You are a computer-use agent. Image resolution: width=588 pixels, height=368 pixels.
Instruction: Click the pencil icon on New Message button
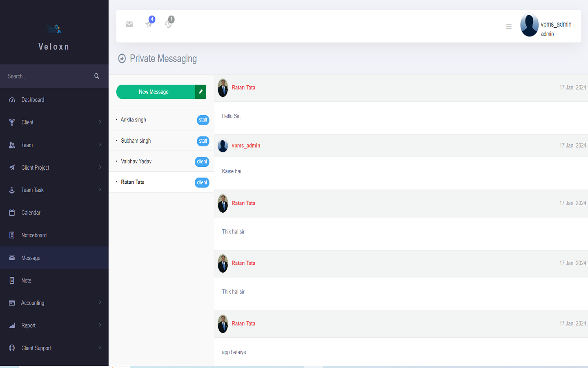200,92
